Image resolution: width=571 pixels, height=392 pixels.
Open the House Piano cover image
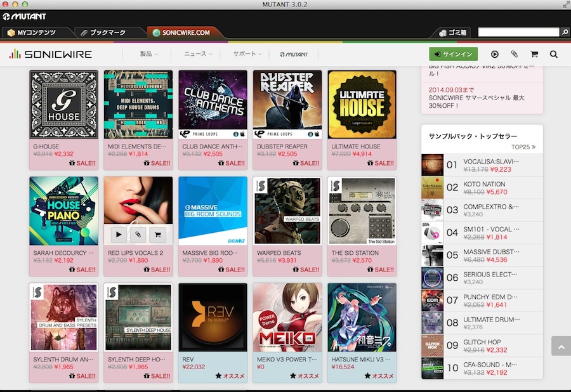pyautogui.click(x=63, y=211)
